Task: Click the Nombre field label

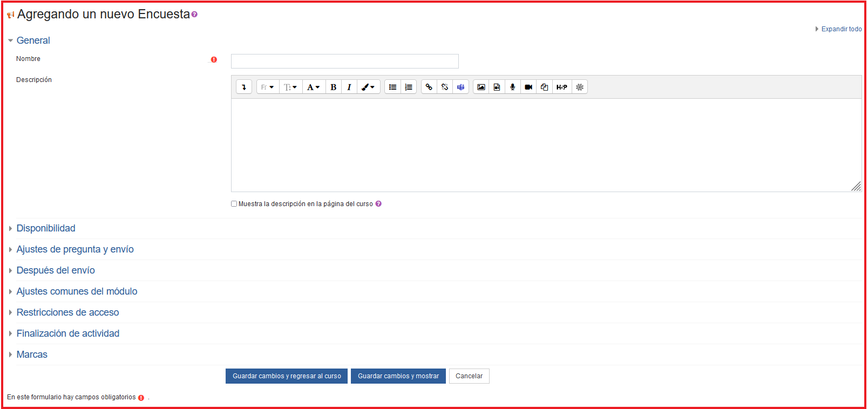Action: click(28, 59)
